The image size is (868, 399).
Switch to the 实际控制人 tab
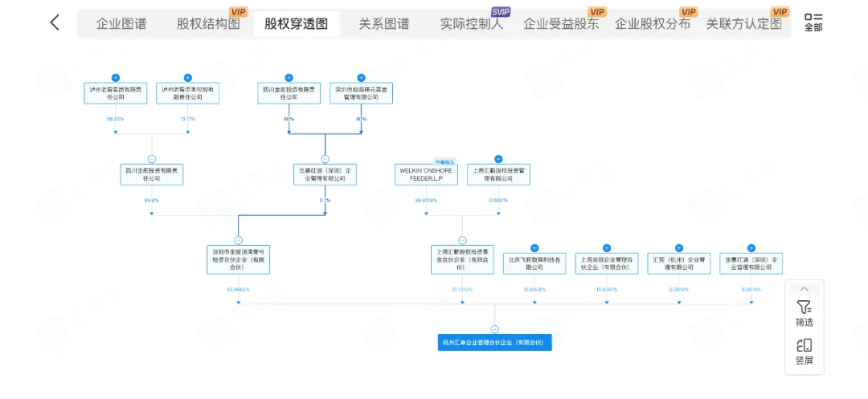click(473, 24)
